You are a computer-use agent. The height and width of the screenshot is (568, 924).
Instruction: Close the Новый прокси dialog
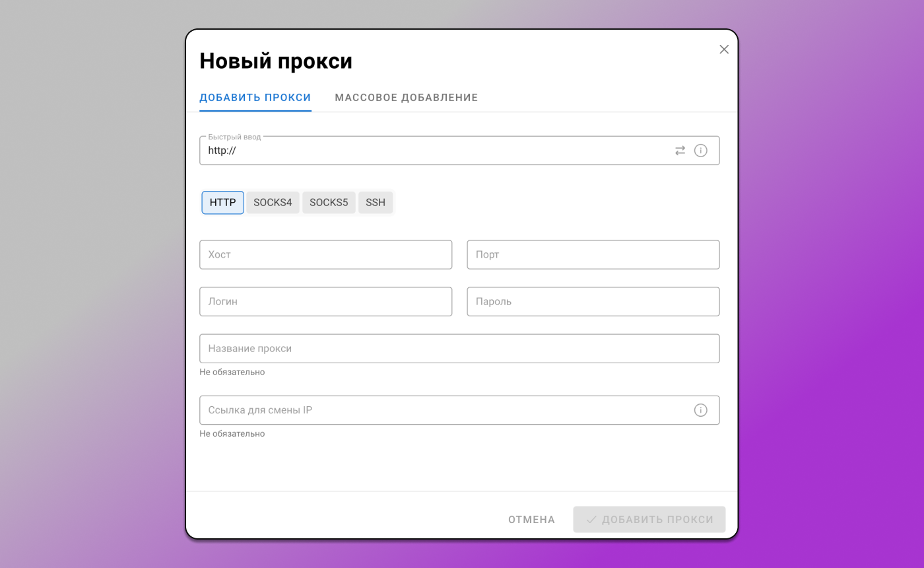point(724,49)
